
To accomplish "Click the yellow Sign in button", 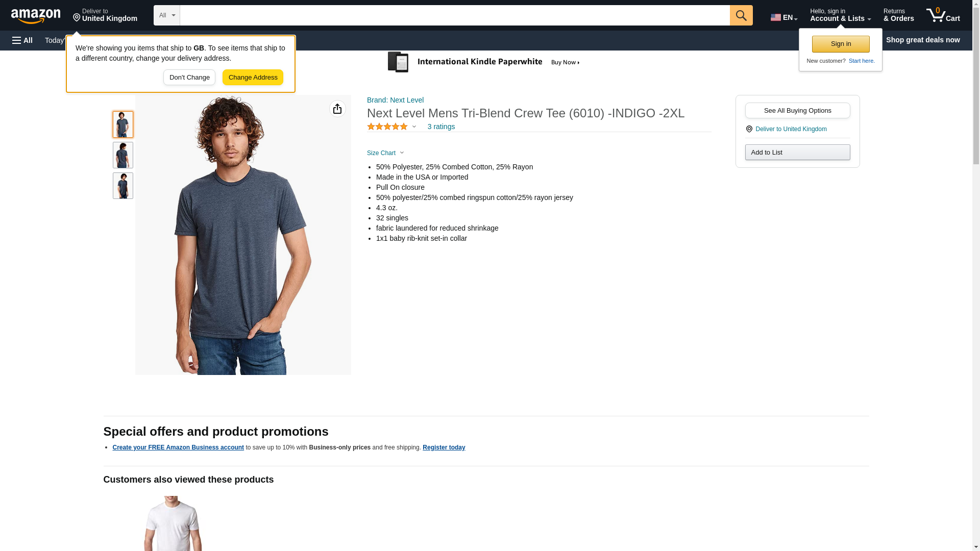I will pyautogui.click(x=841, y=44).
